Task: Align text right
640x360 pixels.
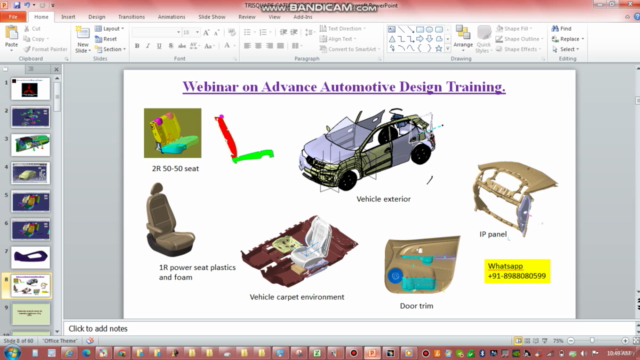Action: (269, 46)
